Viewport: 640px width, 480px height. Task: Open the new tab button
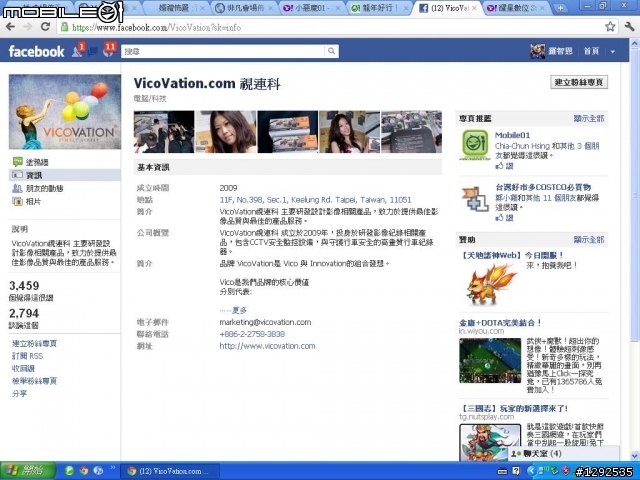[560, 8]
